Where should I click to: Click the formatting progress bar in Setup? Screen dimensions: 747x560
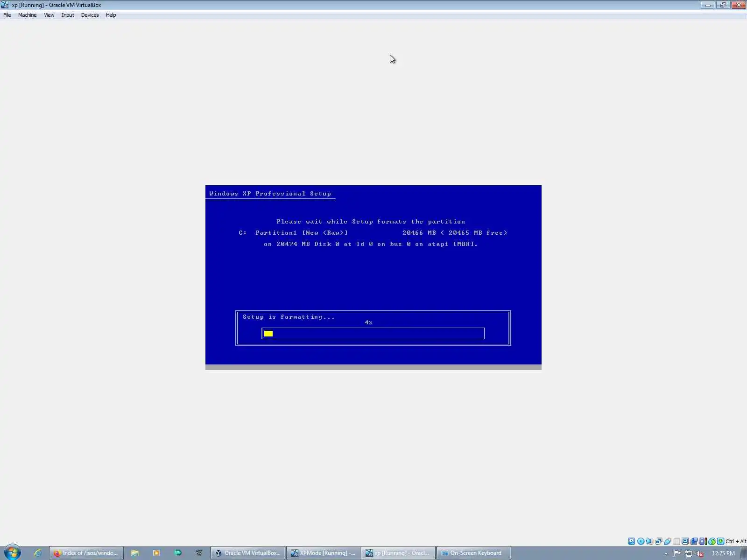click(373, 333)
